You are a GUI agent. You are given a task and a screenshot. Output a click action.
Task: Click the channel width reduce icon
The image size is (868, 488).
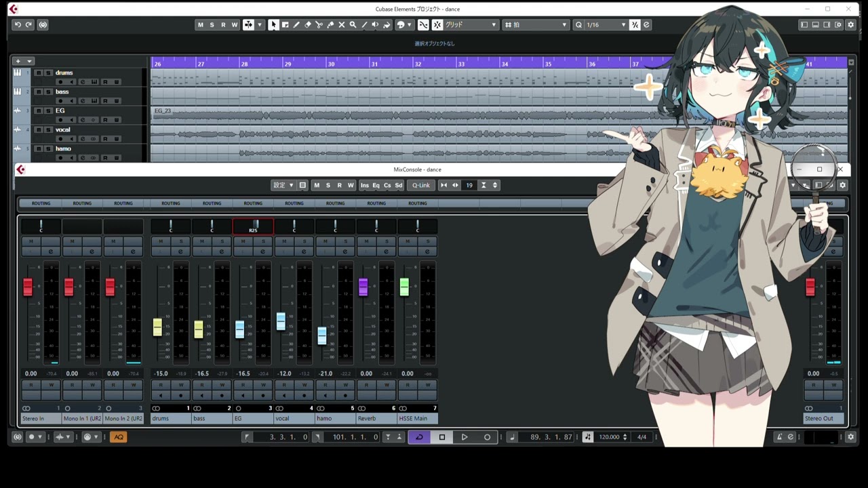pos(443,185)
